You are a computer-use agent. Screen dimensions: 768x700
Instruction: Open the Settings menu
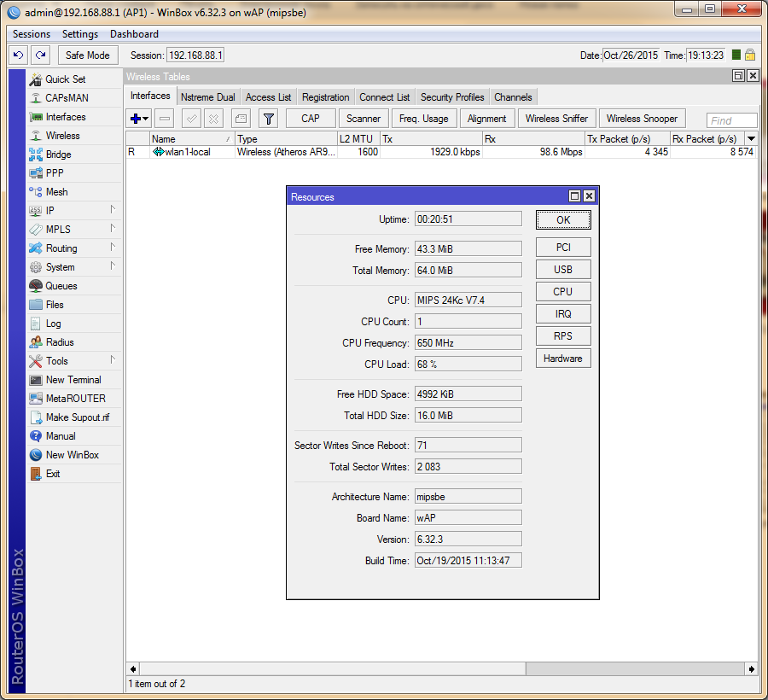tap(80, 34)
